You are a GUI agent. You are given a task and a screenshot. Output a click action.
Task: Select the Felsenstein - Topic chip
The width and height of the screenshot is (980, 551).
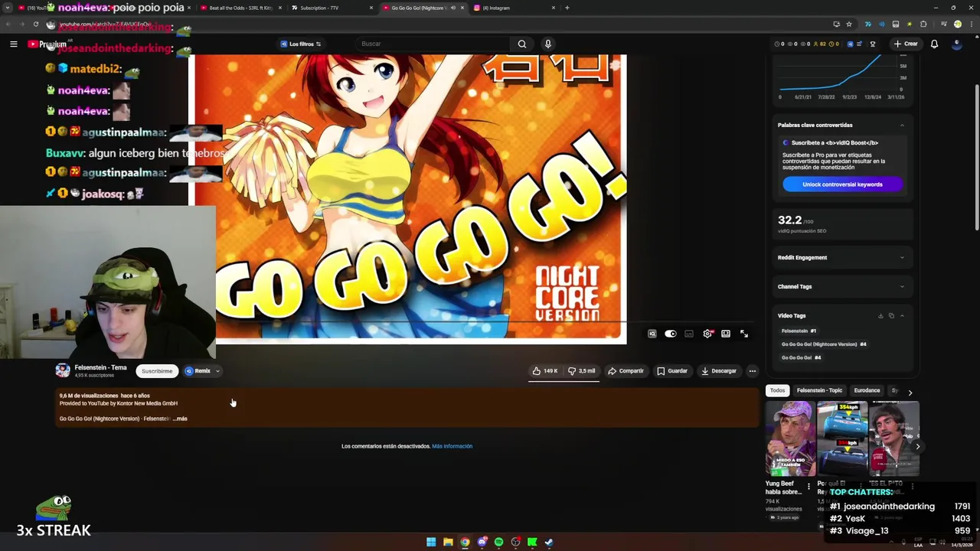(819, 390)
